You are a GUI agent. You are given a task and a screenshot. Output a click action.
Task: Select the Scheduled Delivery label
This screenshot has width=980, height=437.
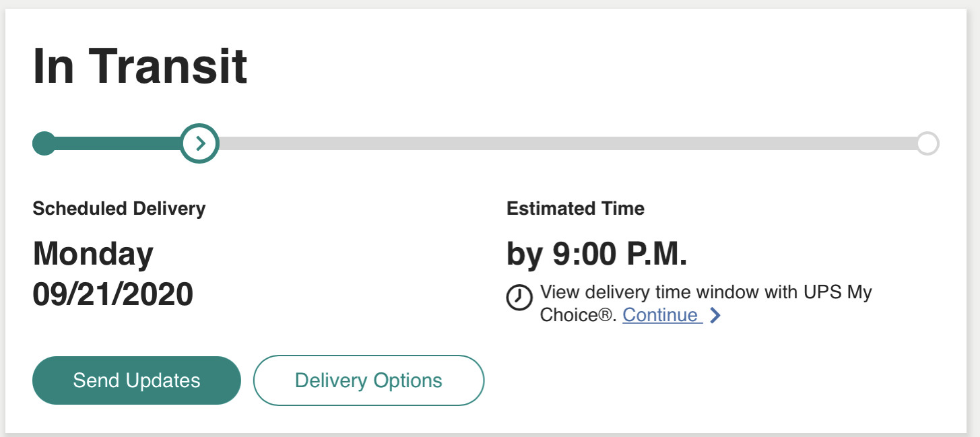119,209
